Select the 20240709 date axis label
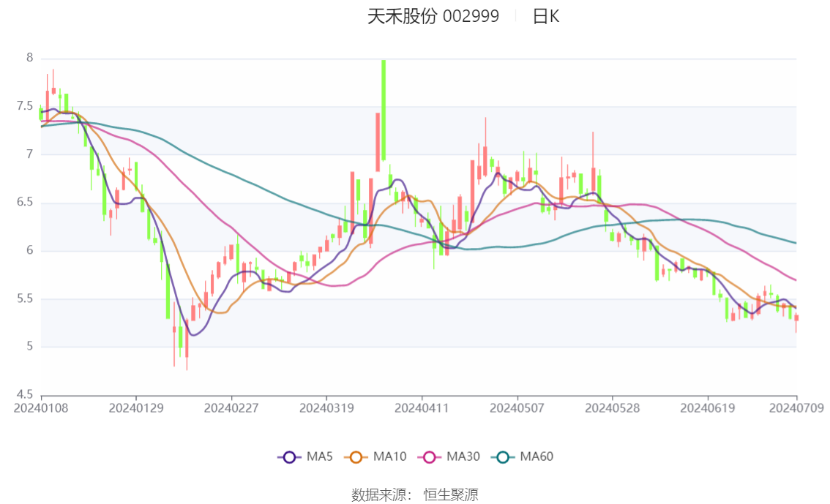The width and height of the screenshot is (830, 504). (796, 408)
